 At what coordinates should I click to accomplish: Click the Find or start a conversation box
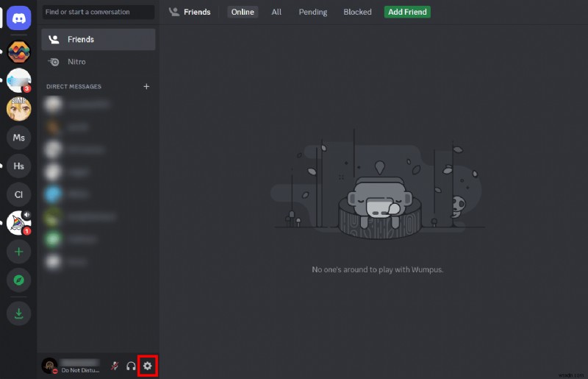coord(98,12)
